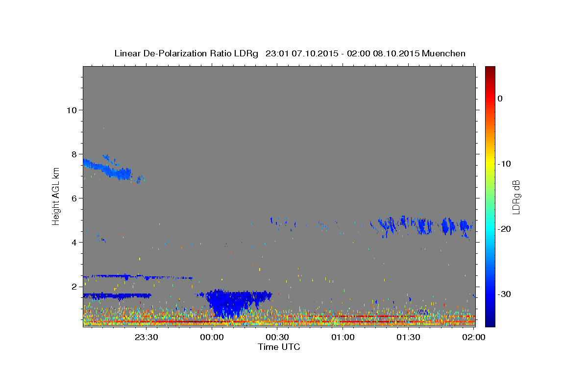This screenshot has width=588, height=392.
Task: Click the height tick label 2
Action: click(74, 286)
